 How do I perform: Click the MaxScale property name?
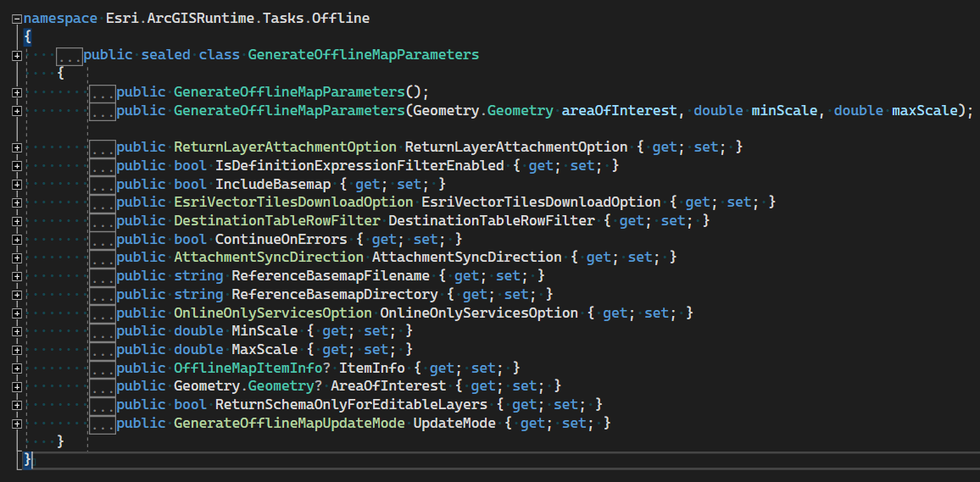[x=264, y=350]
